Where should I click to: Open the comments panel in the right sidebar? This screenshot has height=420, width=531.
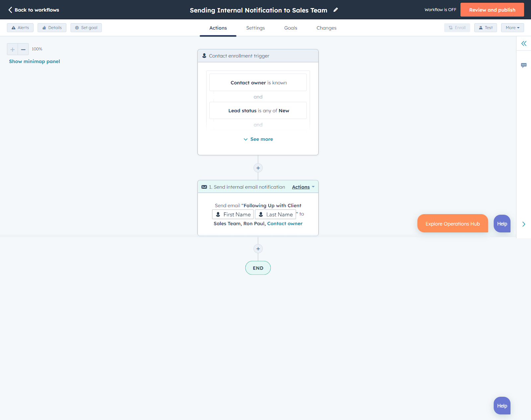click(x=524, y=65)
